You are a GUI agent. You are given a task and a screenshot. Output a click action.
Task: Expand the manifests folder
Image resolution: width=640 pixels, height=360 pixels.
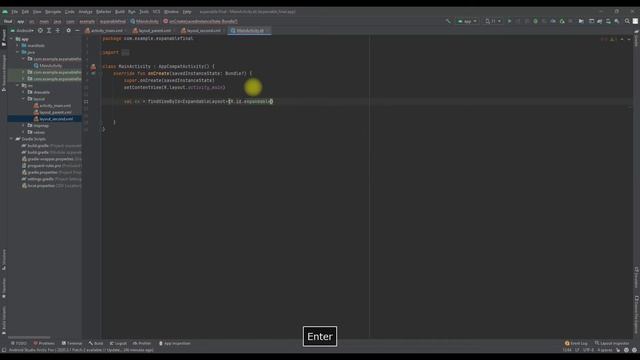[18, 46]
